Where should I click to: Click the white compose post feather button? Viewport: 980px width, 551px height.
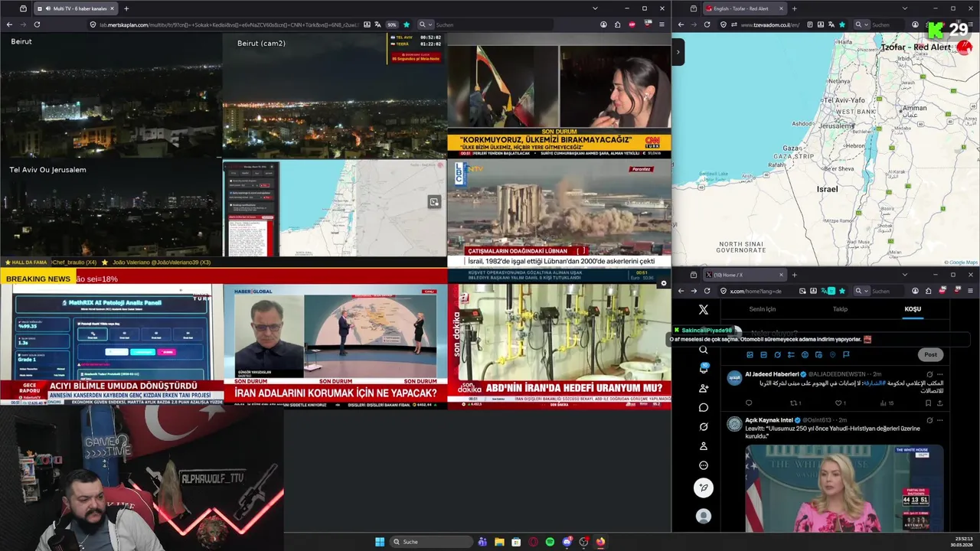[x=704, y=487]
